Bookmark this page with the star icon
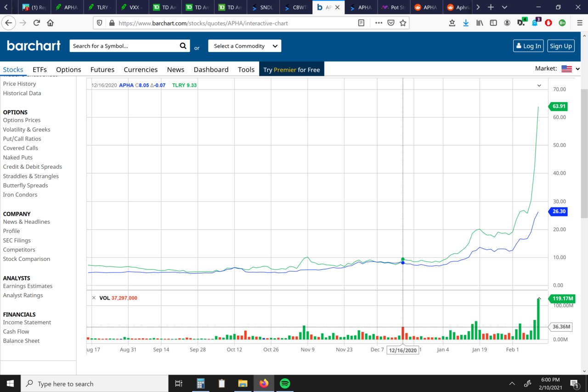The width and height of the screenshot is (588, 392). coord(403,23)
